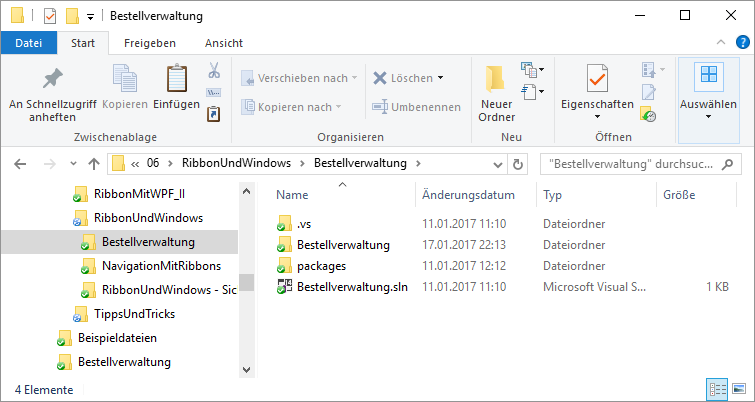Screen dimensions: 755x402
Task: Click the Bestellverwaltung.sln file icon
Action: [x=285, y=286]
